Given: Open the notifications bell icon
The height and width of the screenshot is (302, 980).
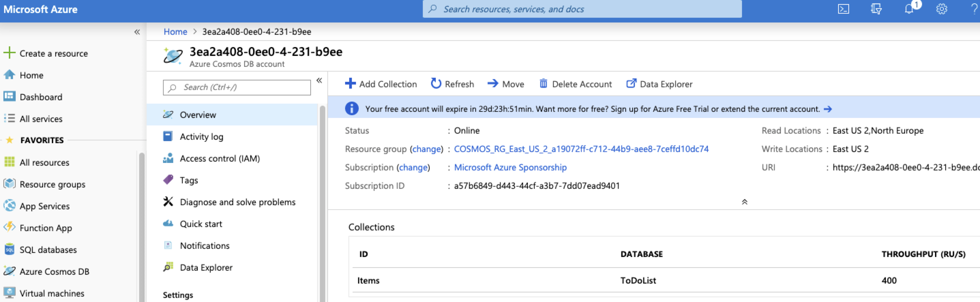Looking at the screenshot, I should [909, 9].
